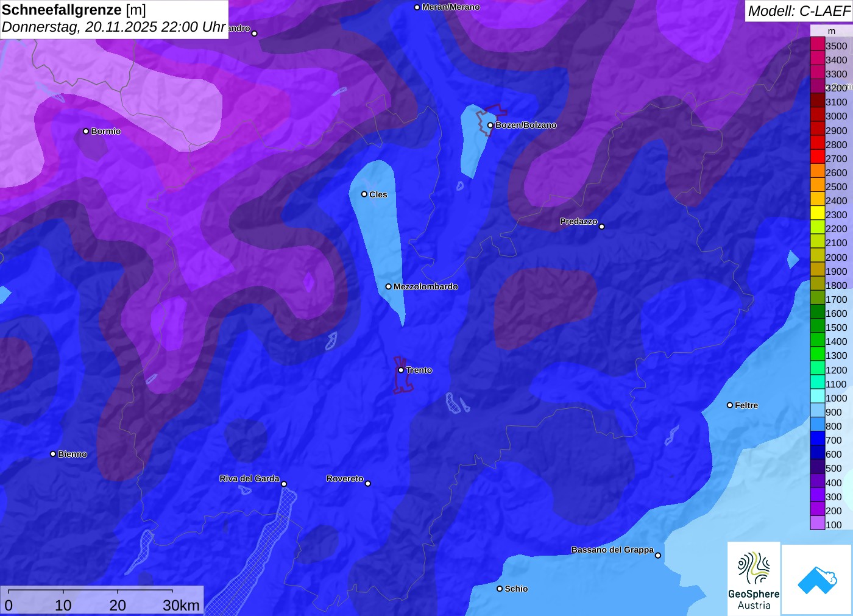Click the Riva del Garda marker
This screenshot has width=853, height=616.
tap(284, 484)
